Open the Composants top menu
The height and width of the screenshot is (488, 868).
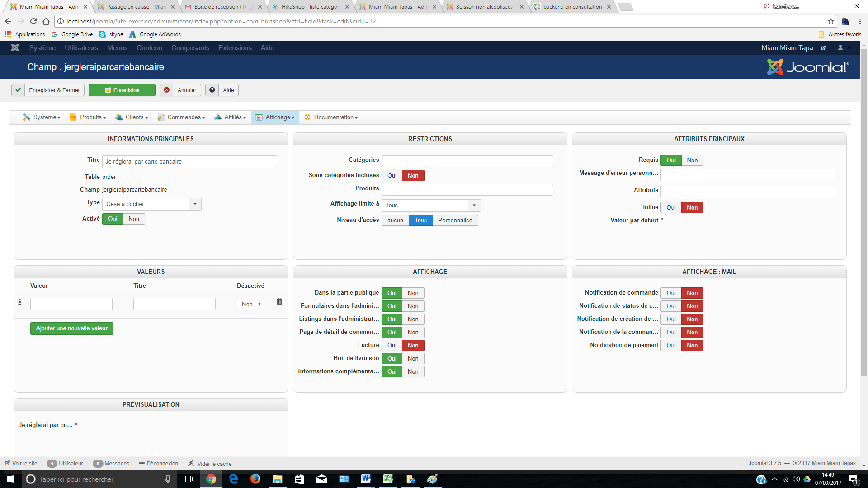(190, 47)
